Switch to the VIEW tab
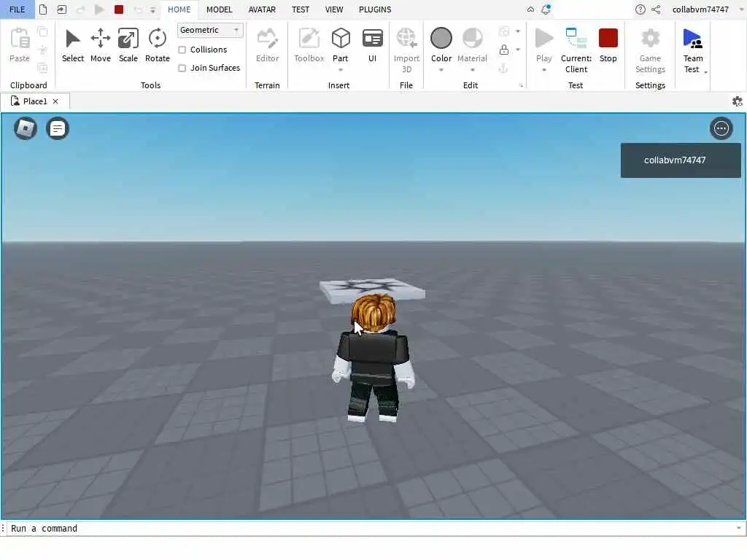747x560 pixels. click(334, 9)
